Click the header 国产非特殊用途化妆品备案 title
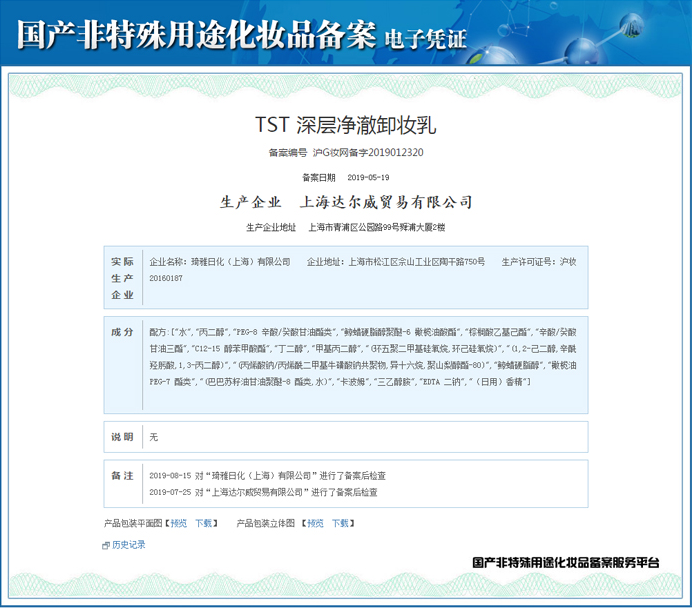692x608 pixels. click(x=196, y=34)
